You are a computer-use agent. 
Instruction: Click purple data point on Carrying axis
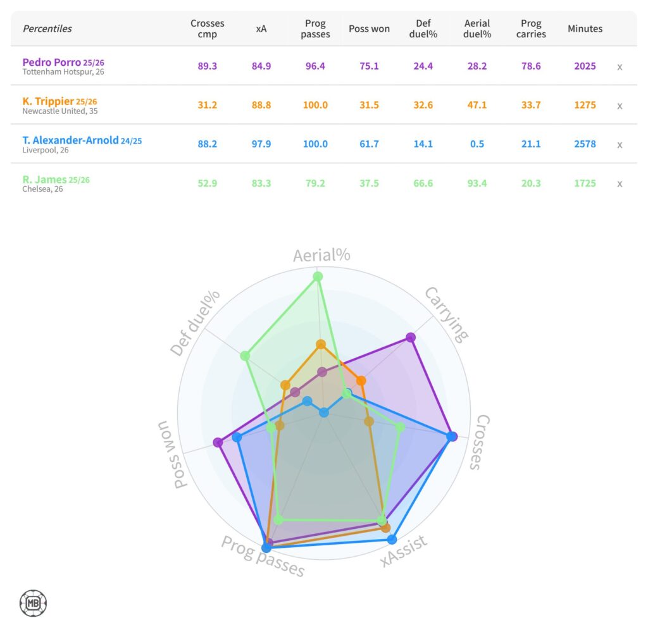tap(411, 337)
